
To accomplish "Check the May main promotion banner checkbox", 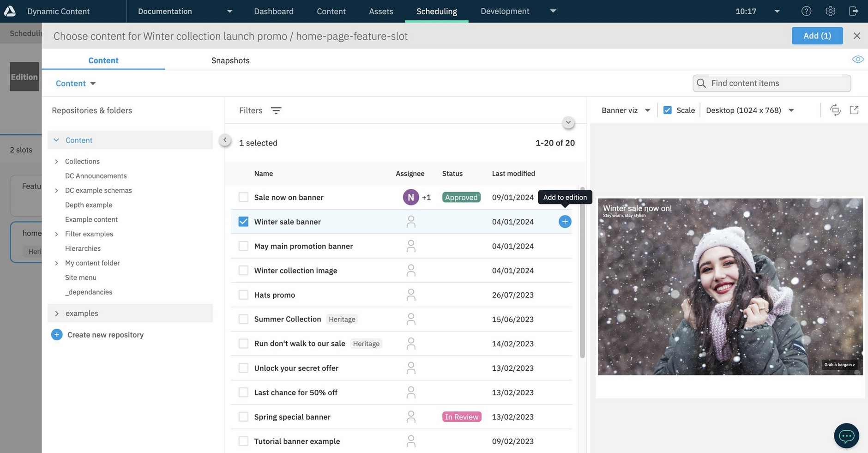I will pyautogui.click(x=243, y=246).
